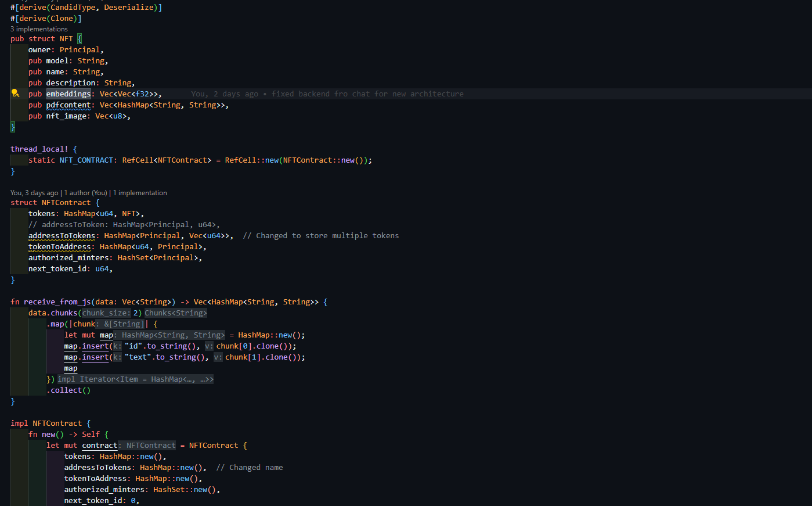
Task: Click 'next_token_id: u64' struct field
Action: point(70,269)
